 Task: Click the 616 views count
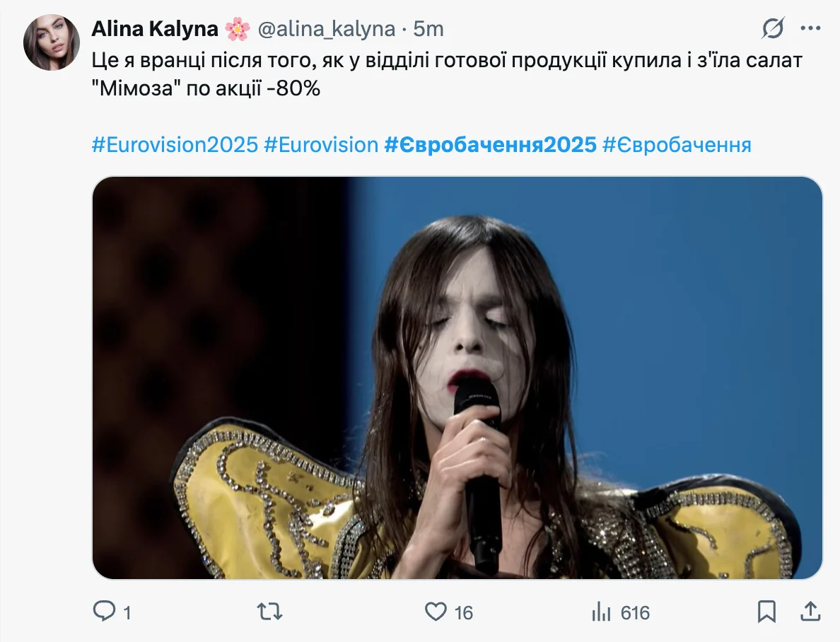pos(635,612)
